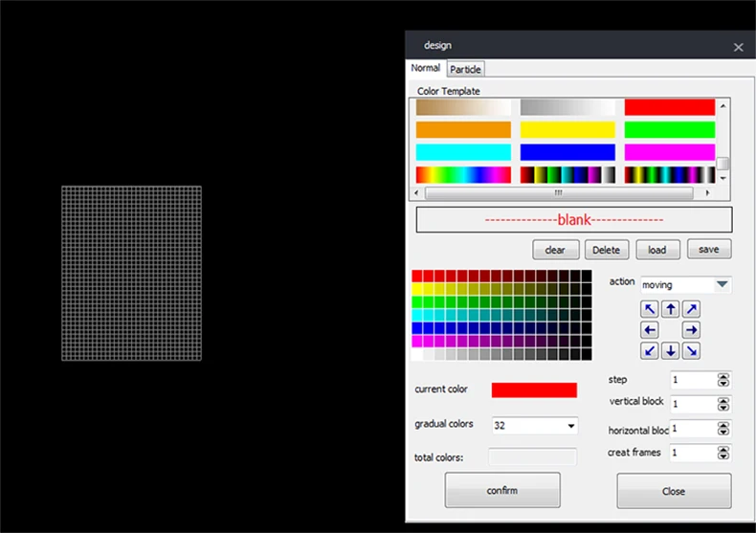Pick the white palette cell
756x533 pixels.
417,355
